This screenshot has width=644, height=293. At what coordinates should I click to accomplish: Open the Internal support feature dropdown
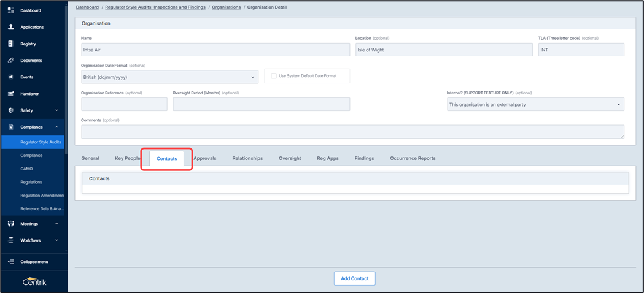(x=535, y=105)
